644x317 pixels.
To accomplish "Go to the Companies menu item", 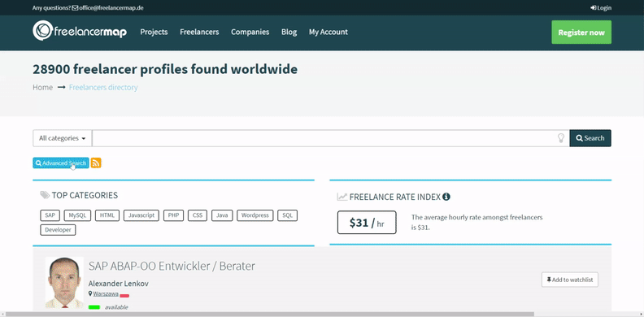I will point(250,32).
